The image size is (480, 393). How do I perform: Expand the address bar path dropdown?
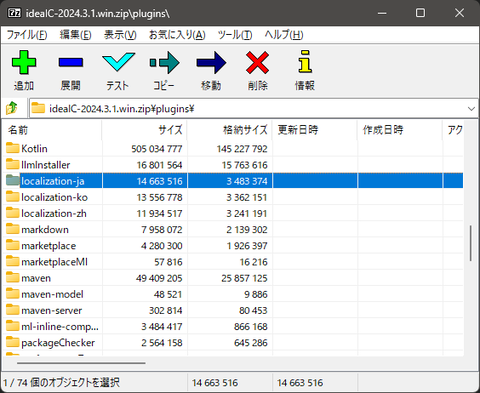(471, 109)
